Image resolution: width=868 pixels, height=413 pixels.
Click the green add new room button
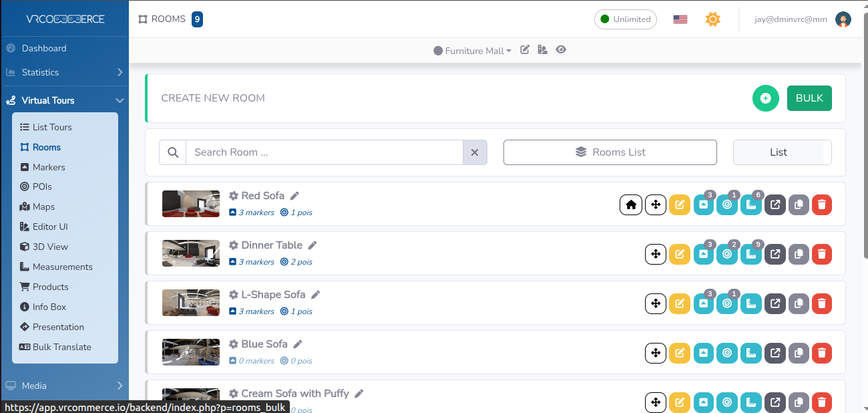point(765,98)
